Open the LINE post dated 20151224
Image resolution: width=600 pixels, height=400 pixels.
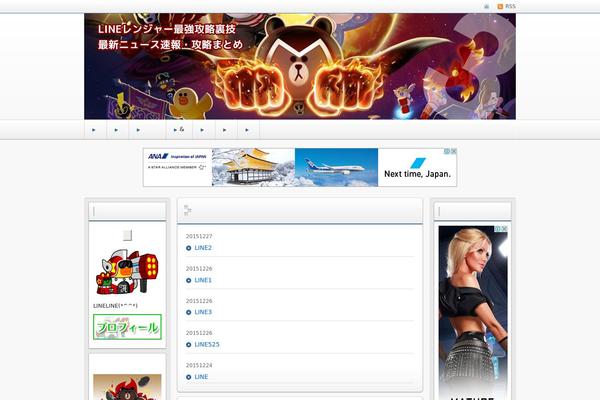[201, 377]
